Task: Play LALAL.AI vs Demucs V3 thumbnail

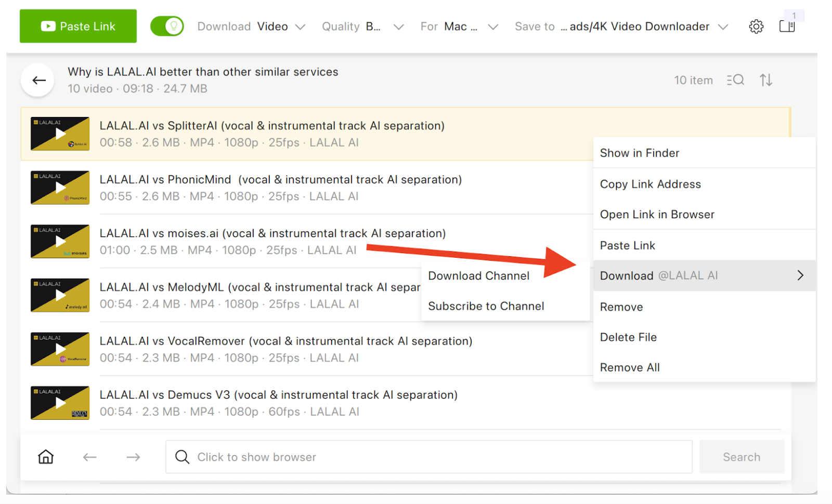Action: point(60,403)
